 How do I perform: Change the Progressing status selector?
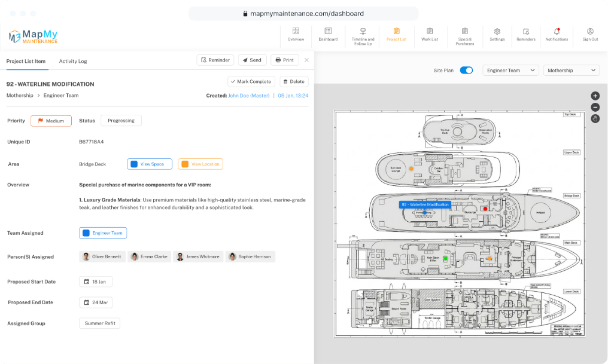121,121
